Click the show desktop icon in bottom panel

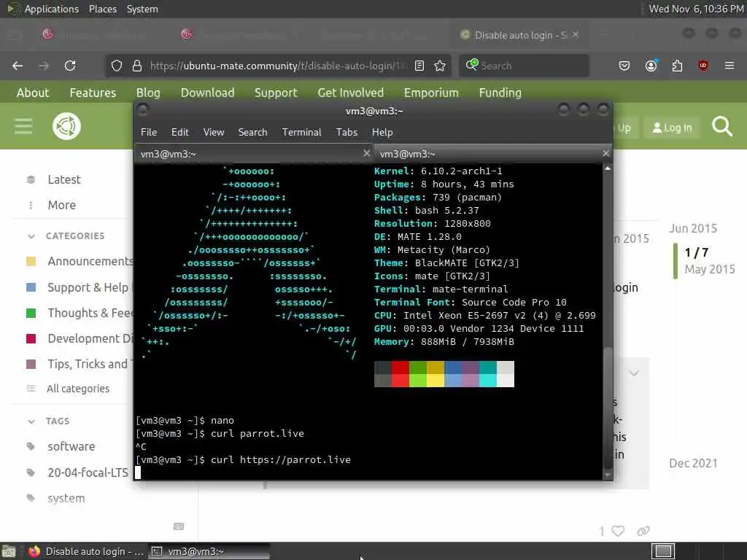click(x=9, y=551)
